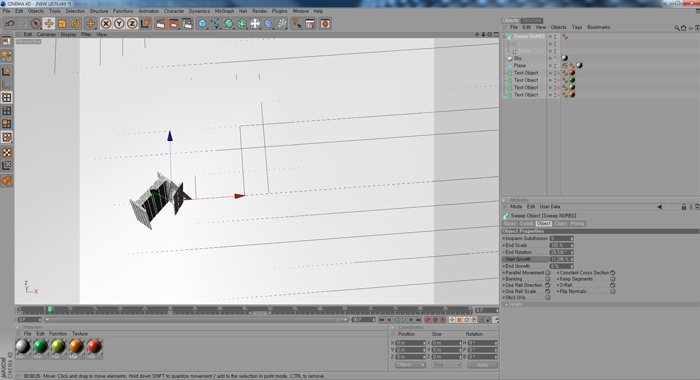Disable the 2-Rail checkbox
The width and height of the screenshot is (700, 380).
point(613,285)
